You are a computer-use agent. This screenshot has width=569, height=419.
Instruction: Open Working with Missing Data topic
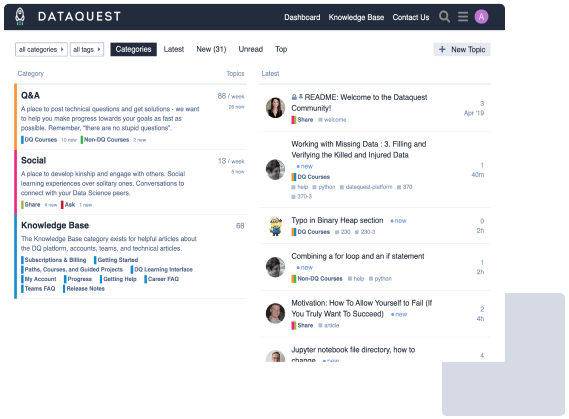pos(359,149)
